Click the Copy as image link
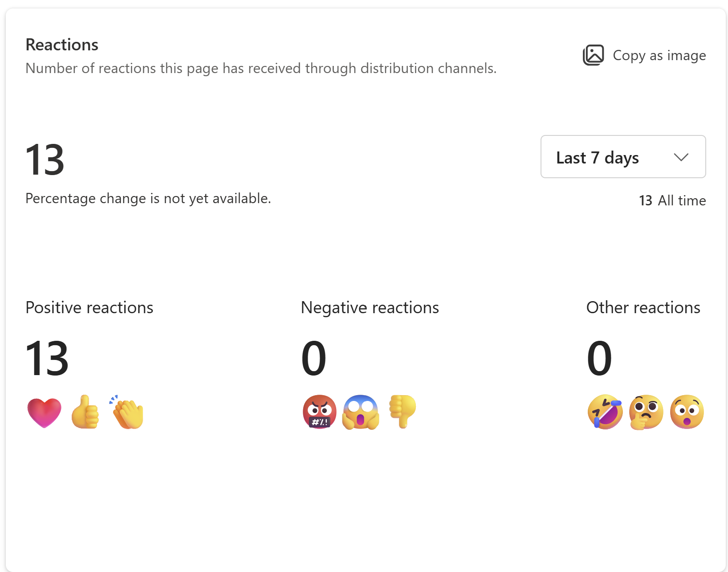Image resolution: width=728 pixels, height=572 pixels. (x=659, y=55)
